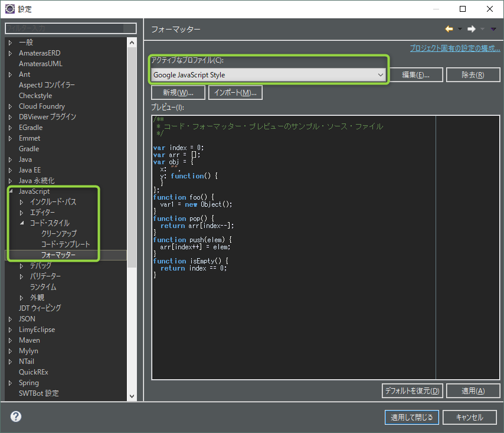Expand the バリデーター tree node
The width and height of the screenshot is (504, 433).
[21, 276]
